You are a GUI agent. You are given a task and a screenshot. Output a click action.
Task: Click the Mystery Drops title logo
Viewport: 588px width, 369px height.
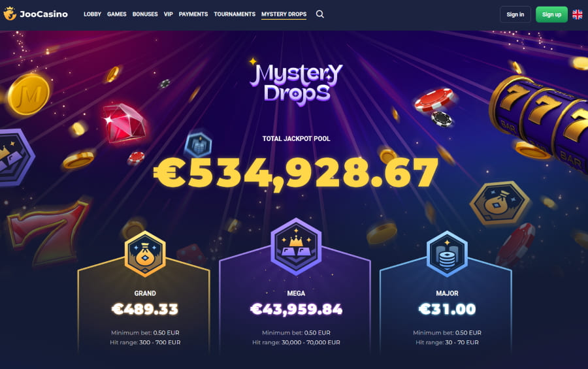click(x=296, y=83)
